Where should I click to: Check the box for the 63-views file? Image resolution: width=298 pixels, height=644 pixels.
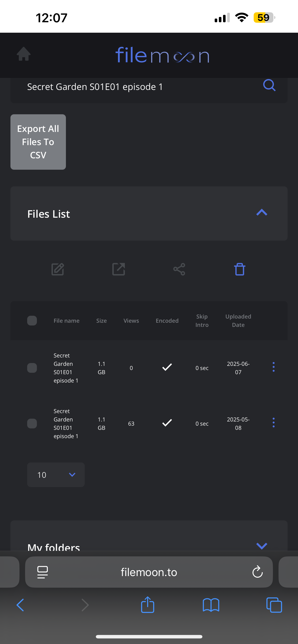32,424
